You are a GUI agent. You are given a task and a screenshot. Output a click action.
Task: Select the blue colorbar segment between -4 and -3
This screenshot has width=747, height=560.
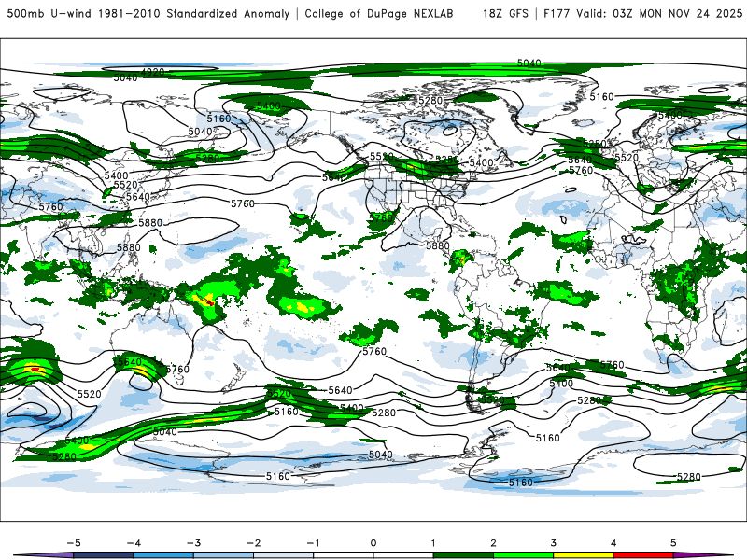pyautogui.click(x=163, y=555)
